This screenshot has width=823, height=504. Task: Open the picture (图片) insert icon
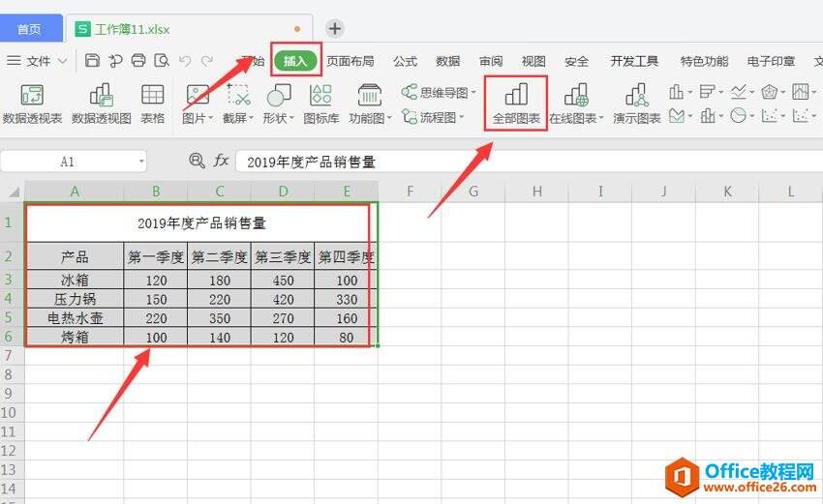point(198,96)
